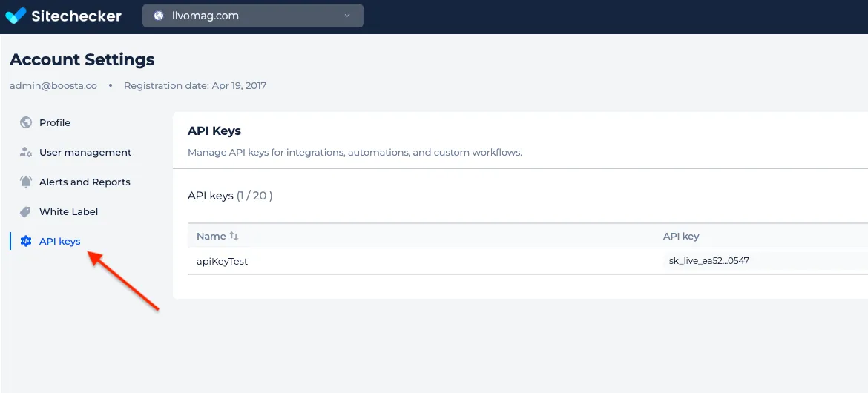Click the White Label tag icon

point(25,211)
